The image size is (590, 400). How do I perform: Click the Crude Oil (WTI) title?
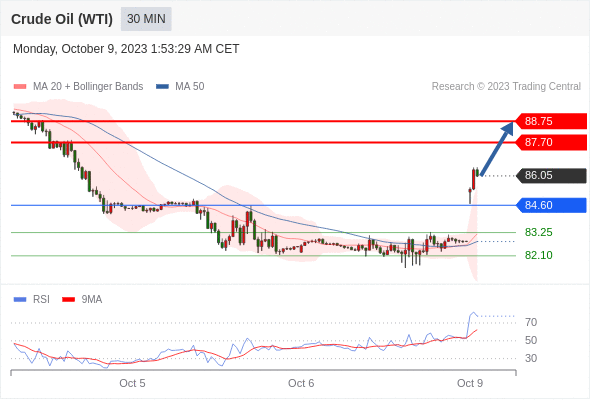pyautogui.click(x=62, y=19)
